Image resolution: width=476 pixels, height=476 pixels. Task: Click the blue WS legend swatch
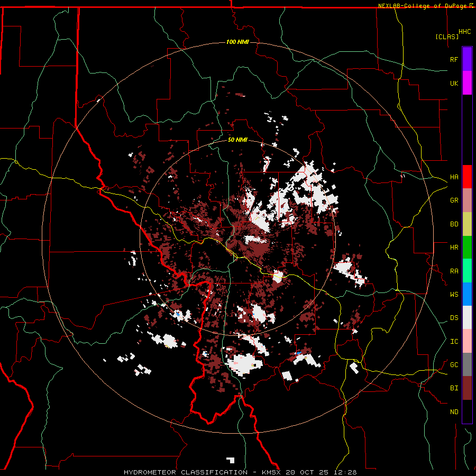[x=467, y=294]
